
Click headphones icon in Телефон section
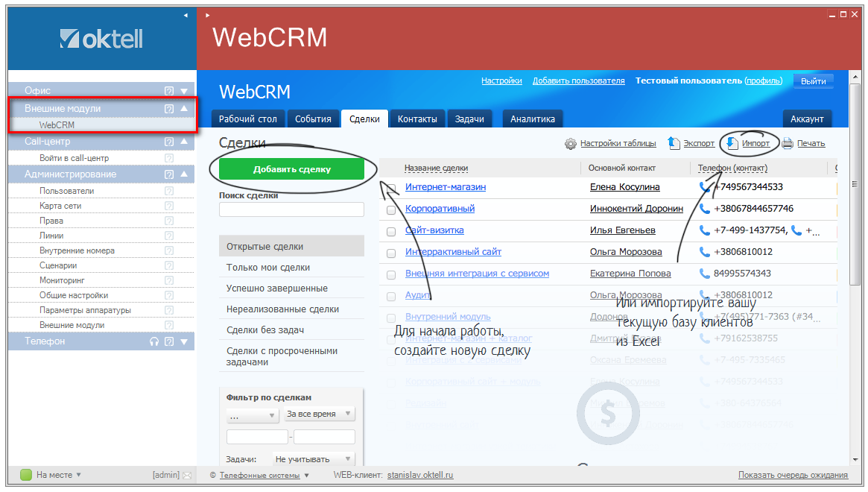pos(154,341)
